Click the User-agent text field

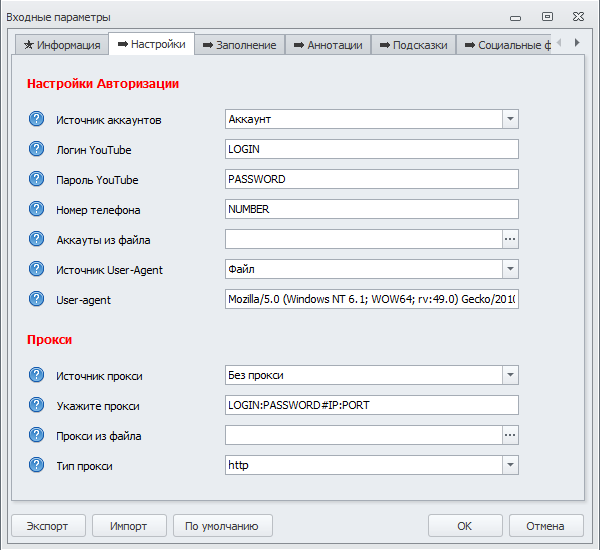(372, 299)
